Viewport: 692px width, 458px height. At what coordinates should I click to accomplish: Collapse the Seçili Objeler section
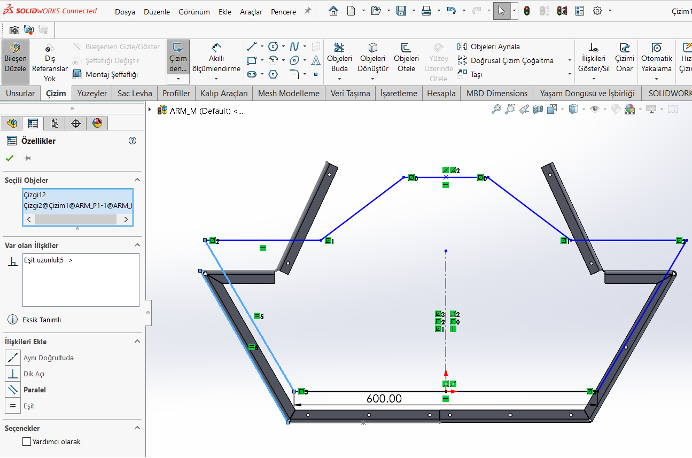click(x=137, y=180)
